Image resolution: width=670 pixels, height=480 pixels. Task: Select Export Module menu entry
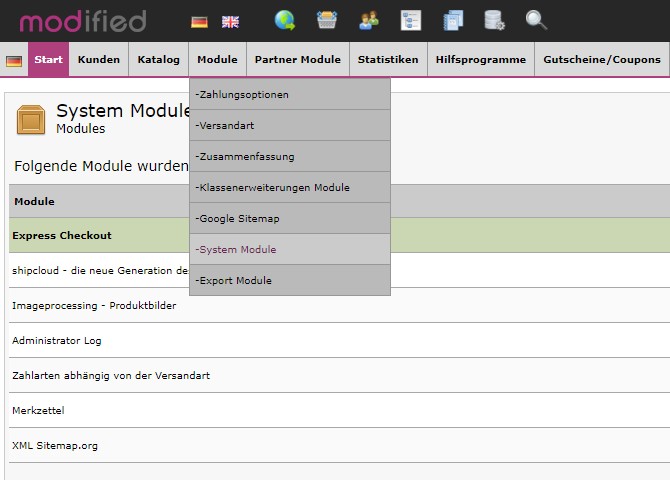[290, 280]
